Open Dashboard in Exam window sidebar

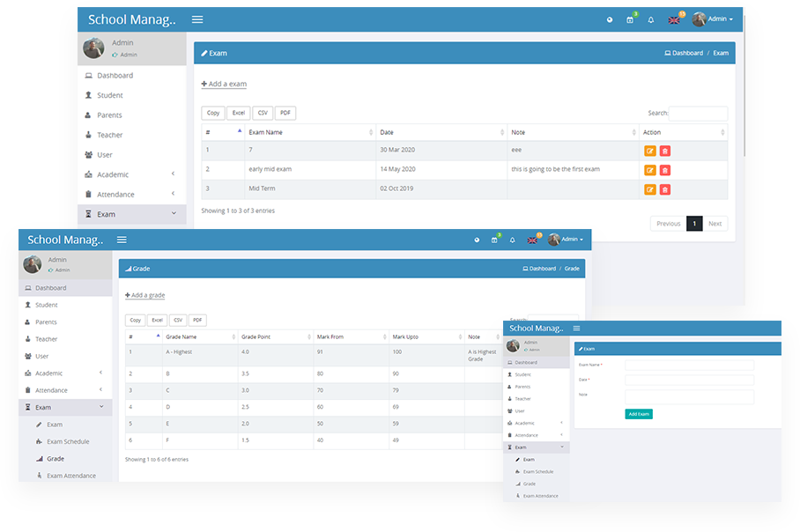pyautogui.click(x=131, y=76)
